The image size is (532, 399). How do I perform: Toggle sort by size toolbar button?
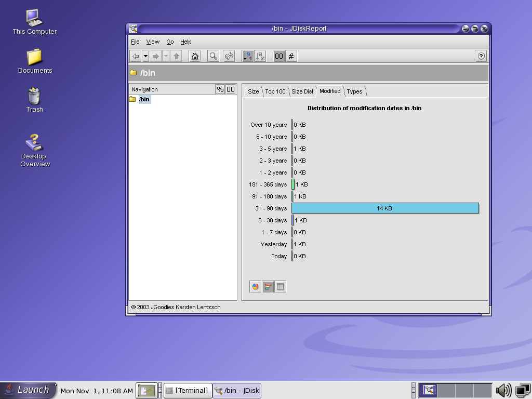coord(248,56)
